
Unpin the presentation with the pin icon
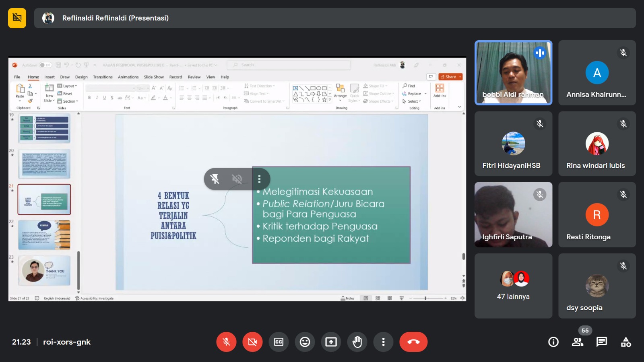(215, 179)
